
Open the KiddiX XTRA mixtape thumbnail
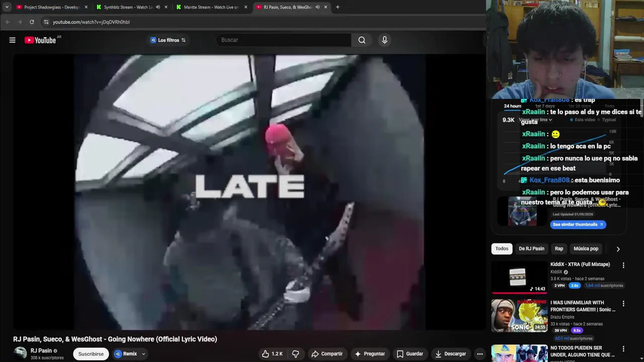click(x=519, y=277)
